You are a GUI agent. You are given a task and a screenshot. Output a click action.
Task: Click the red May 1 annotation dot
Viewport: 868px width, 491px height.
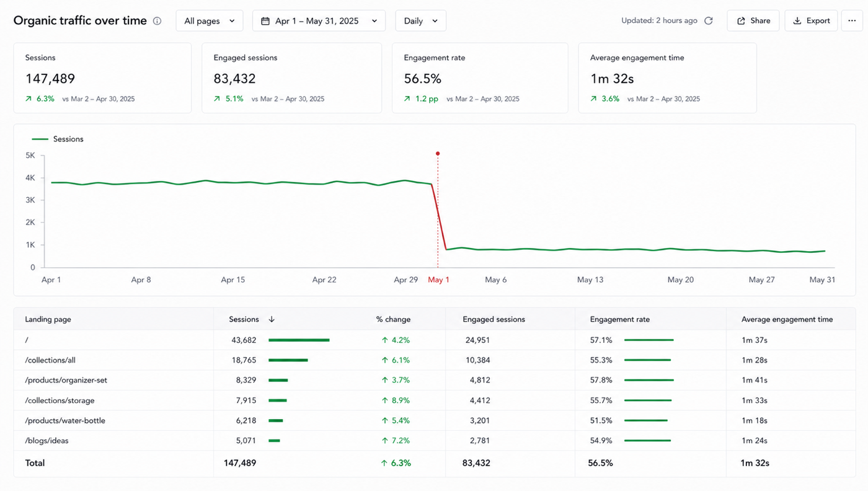tap(438, 153)
